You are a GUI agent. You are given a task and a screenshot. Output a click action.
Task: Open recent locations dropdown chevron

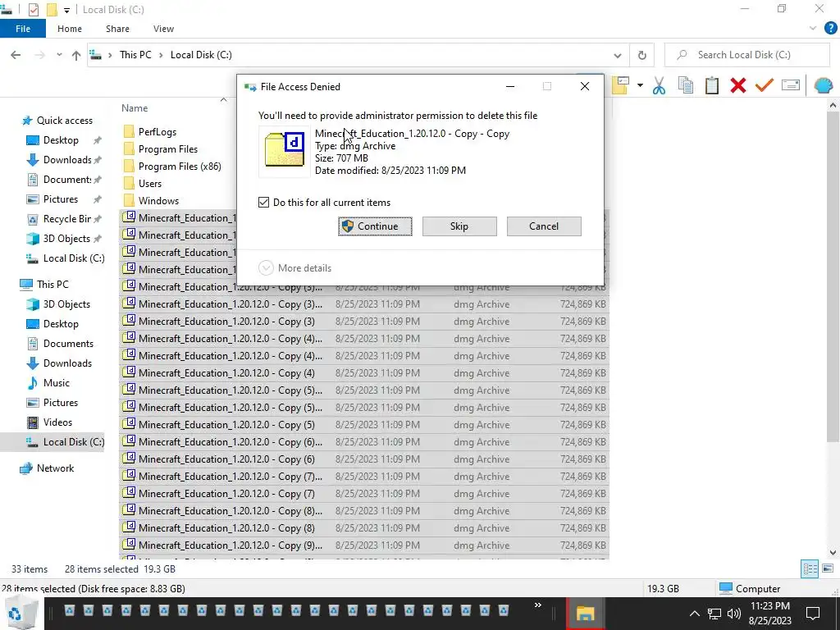(x=59, y=55)
